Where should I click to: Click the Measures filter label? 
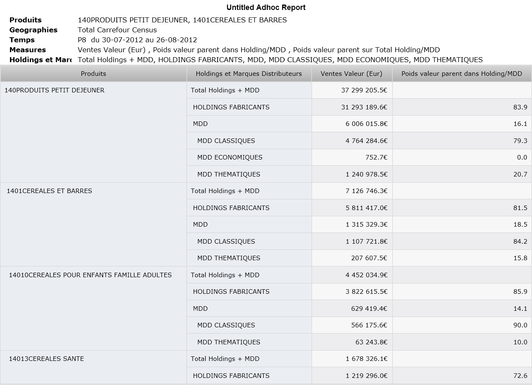28,50
